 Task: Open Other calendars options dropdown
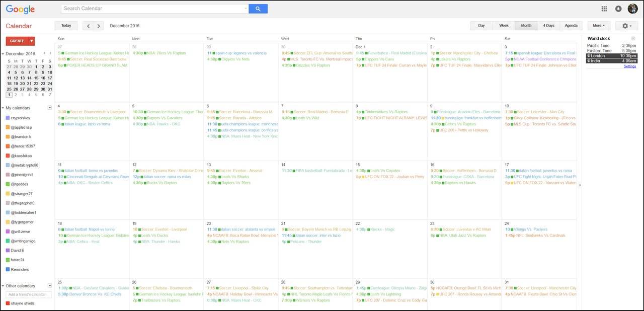[x=50, y=285]
